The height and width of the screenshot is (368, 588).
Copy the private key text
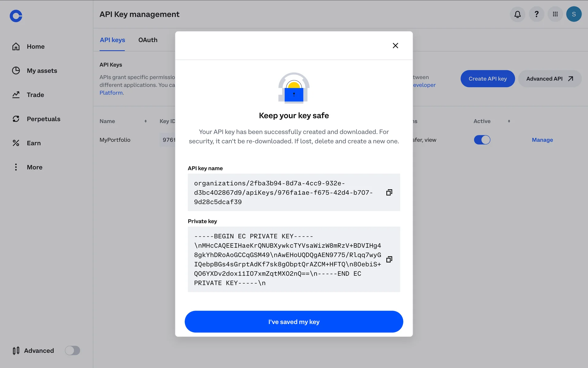389,259
